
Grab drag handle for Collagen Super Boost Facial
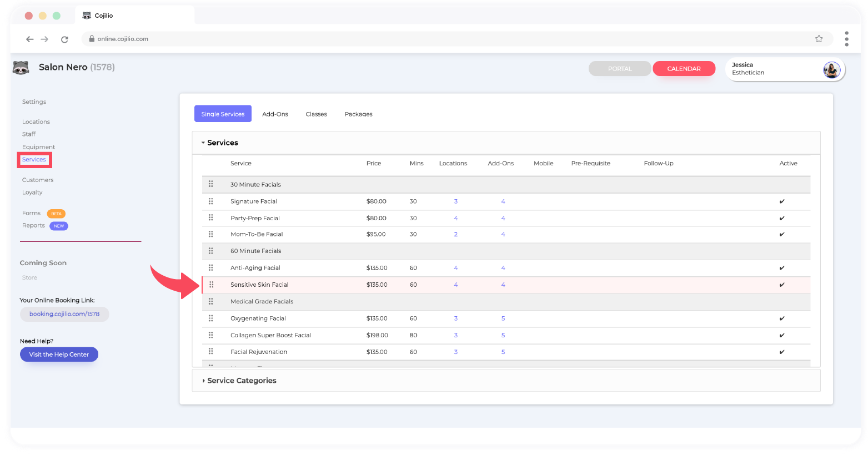(211, 335)
